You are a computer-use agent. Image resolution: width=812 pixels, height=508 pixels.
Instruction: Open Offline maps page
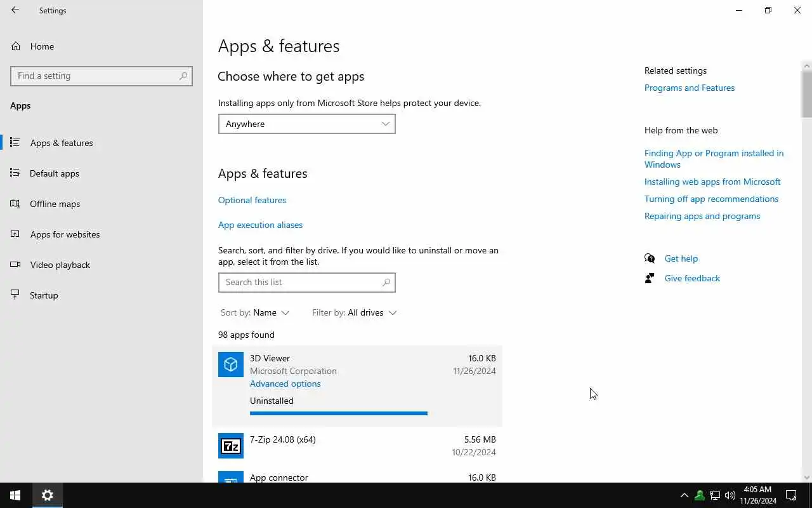[x=101, y=204]
